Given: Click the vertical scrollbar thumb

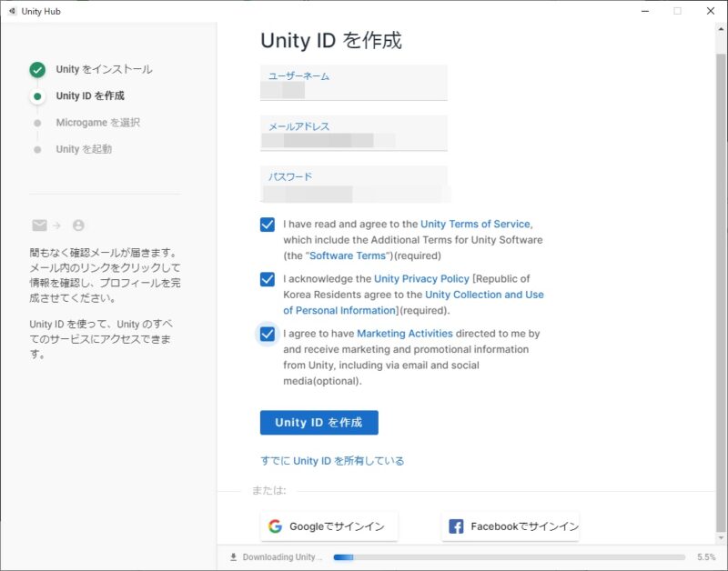Looking at the screenshot, I should [x=721, y=292].
